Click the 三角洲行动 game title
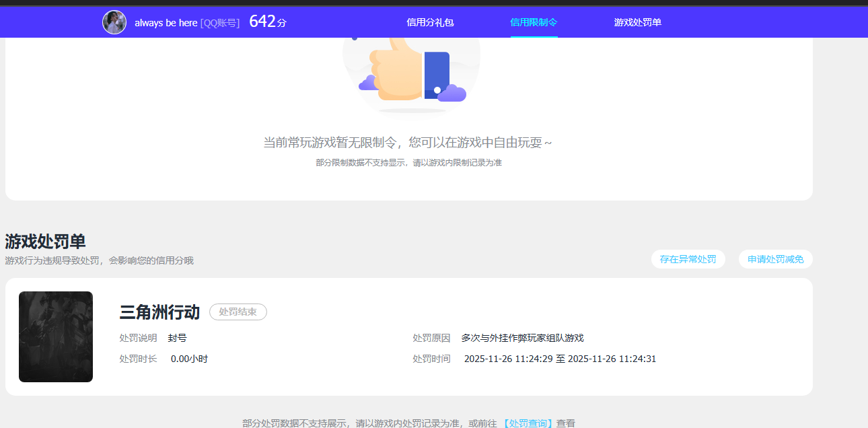 coord(159,312)
